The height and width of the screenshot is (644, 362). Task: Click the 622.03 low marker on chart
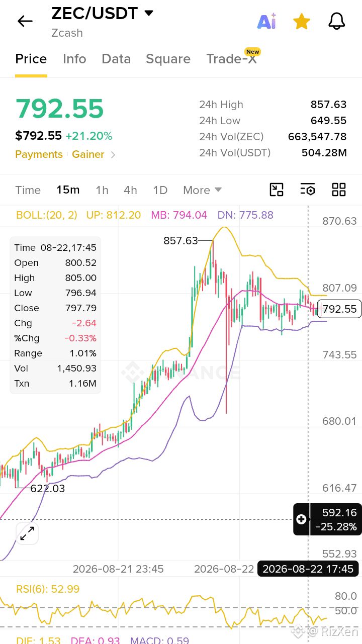tap(48, 488)
